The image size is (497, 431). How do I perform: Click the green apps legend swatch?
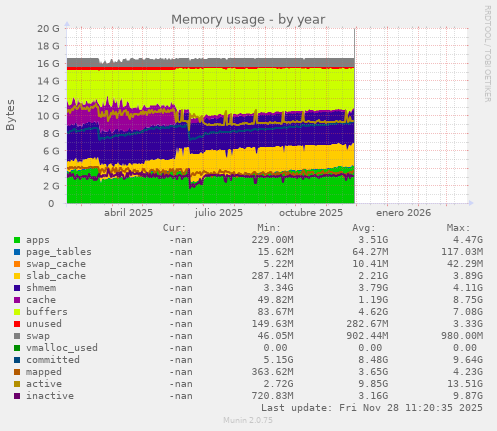[x=17, y=240]
